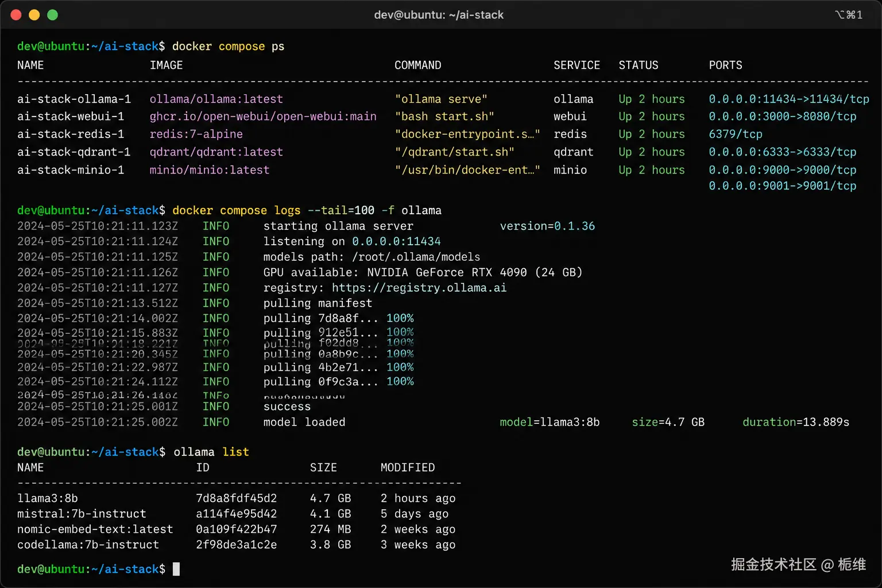Click the command "bash start.sh"
The image size is (882, 588).
pos(444,117)
